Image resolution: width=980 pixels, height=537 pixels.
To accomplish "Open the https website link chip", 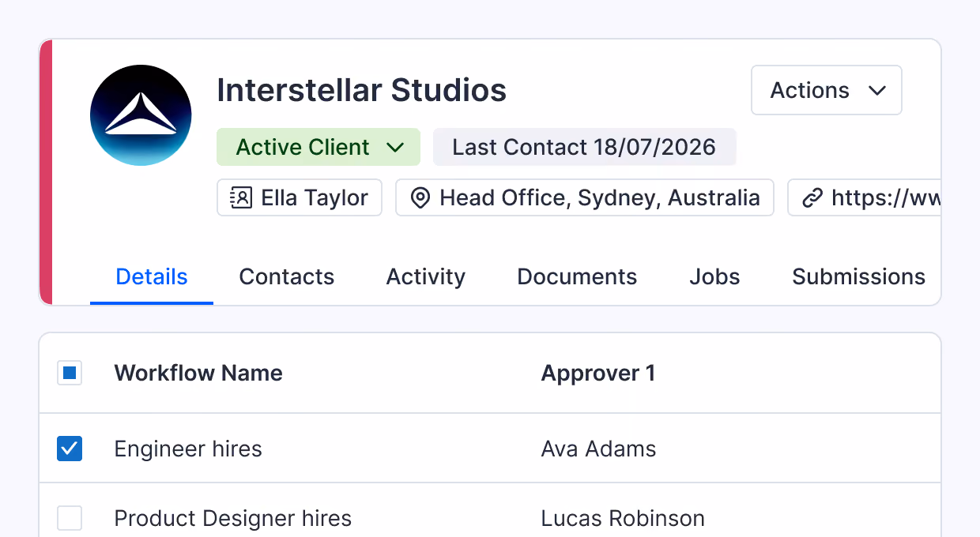I will tap(864, 197).
